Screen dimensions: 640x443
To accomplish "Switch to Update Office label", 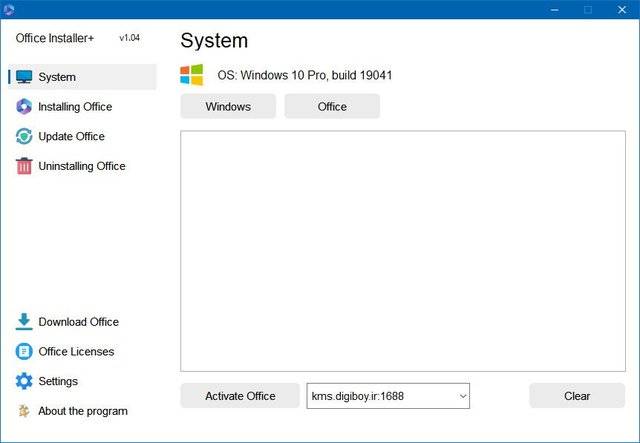I will point(71,136).
